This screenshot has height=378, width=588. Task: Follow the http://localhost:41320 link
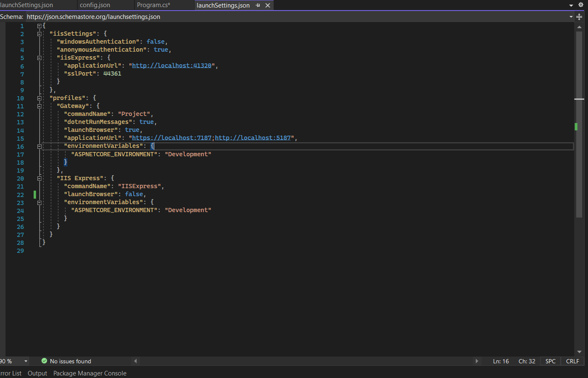[171, 65]
